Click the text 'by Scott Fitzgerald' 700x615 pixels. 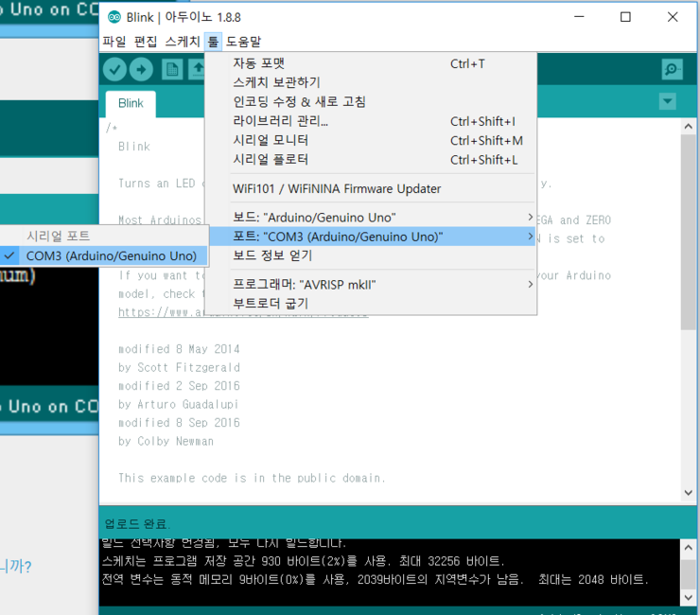click(x=179, y=367)
